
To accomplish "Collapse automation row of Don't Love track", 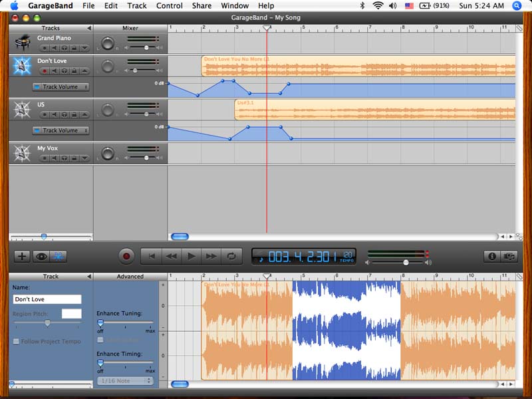I will (x=84, y=71).
